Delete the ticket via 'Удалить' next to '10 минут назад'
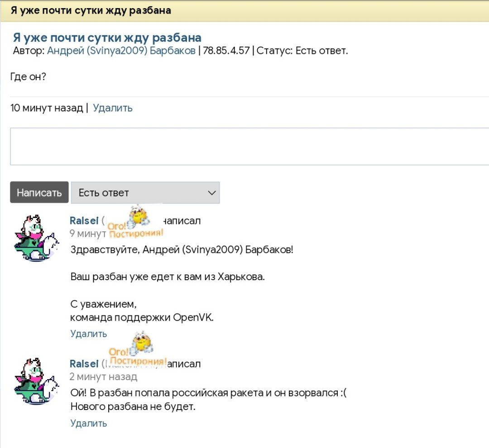The height and width of the screenshot is (448, 489). click(113, 108)
